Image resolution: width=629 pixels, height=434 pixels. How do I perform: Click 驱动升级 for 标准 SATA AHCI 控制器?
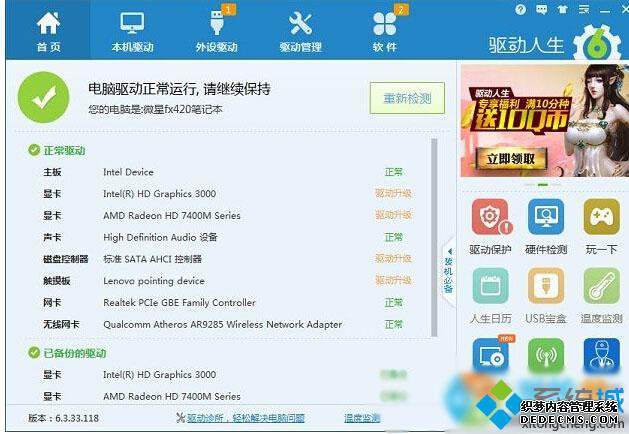[x=393, y=259]
